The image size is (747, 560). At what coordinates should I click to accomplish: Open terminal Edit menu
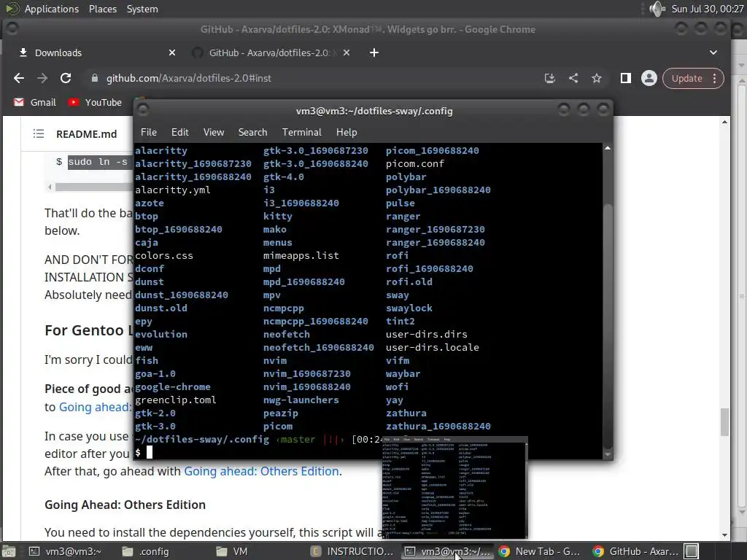180,132
